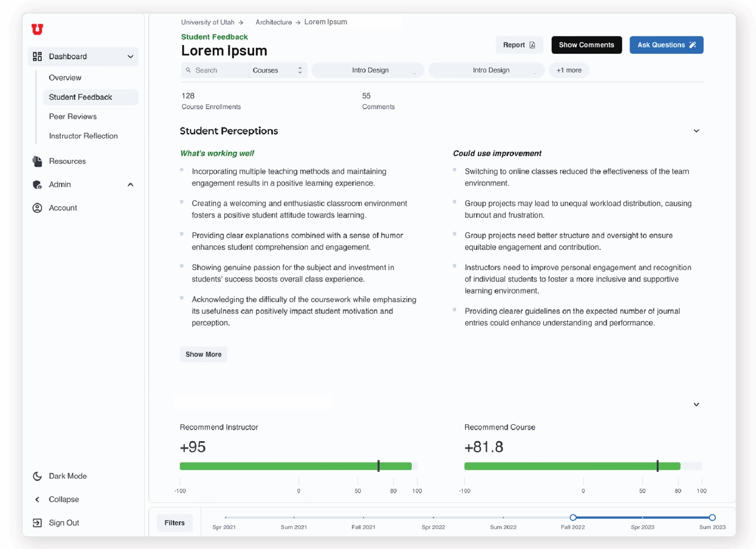Click the Spr 2022 timeline tick

coord(433,517)
